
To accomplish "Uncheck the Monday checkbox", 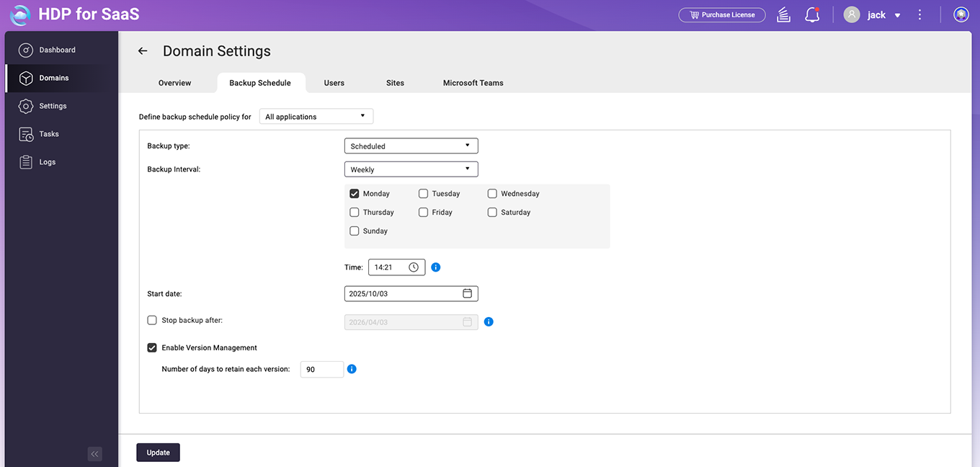I will click(355, 194).
